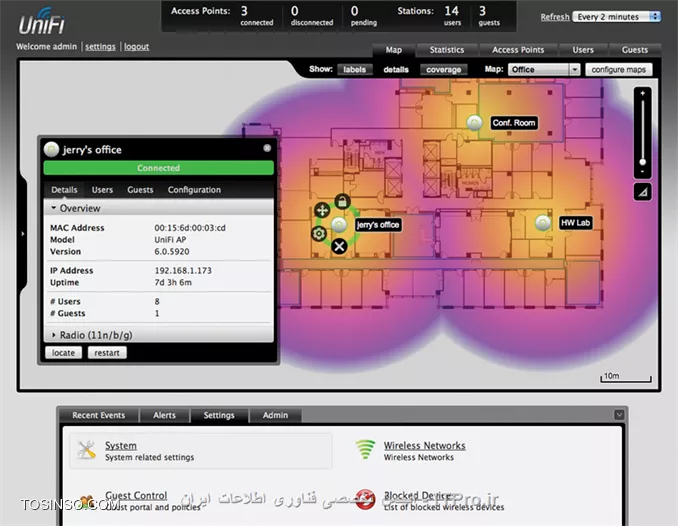
Task: Switch to the Map tab
Action: click(x=393, y=50)
